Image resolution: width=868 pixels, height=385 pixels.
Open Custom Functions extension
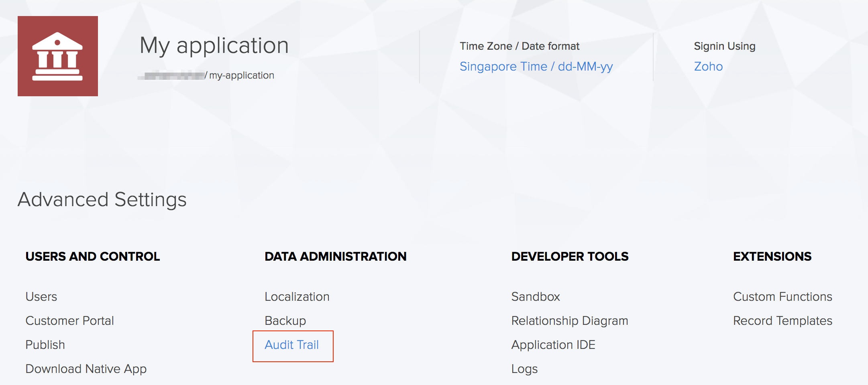[x=782, y=296]
